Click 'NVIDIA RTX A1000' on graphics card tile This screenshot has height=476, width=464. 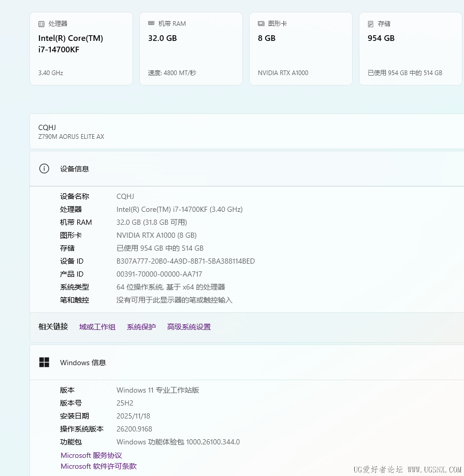283,73
